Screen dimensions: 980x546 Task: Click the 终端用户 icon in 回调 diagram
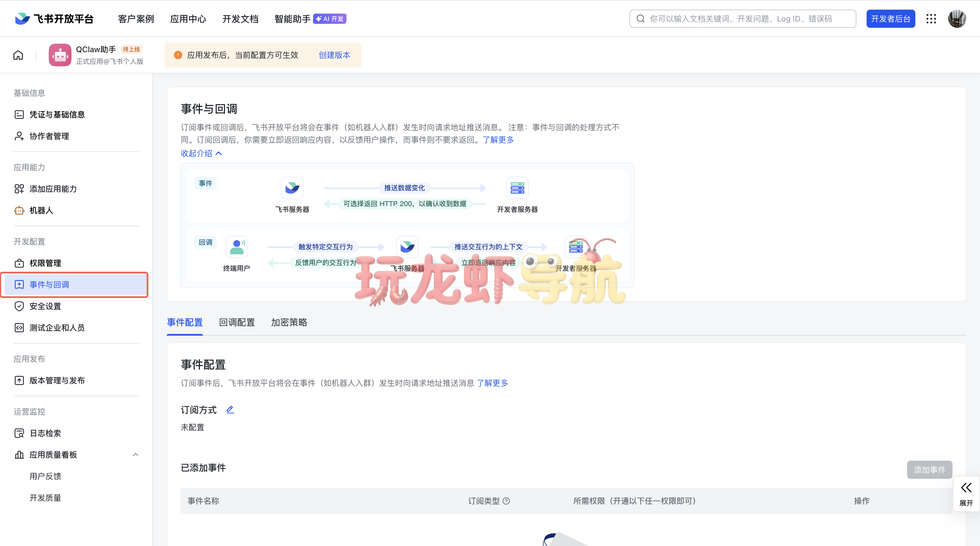pyautogui.click(x=236, y=247)
